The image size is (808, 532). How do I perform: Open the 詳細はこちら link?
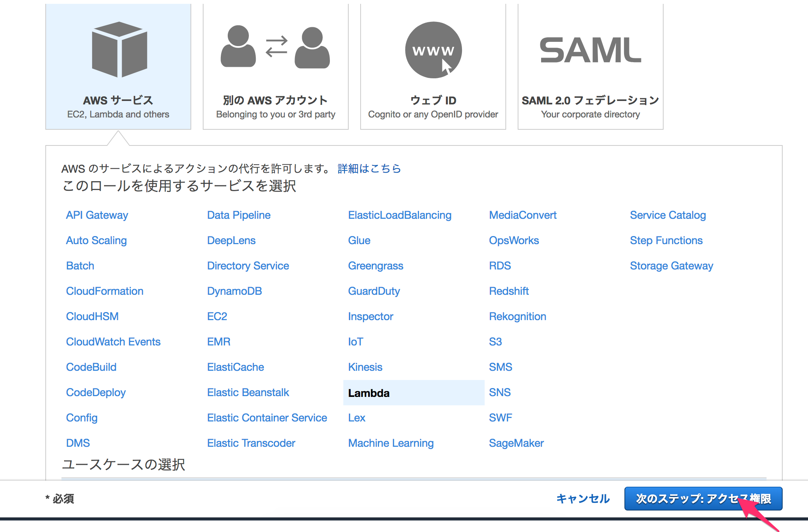(369, 168)
